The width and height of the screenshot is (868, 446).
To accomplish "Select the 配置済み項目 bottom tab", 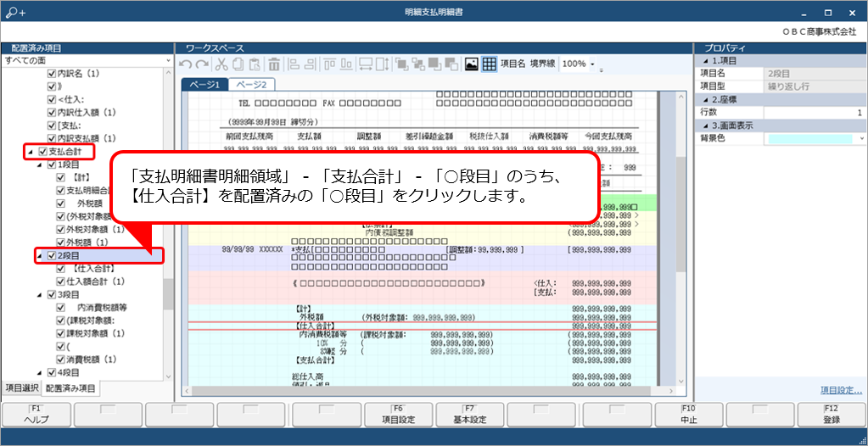I will tap(71, 388).
